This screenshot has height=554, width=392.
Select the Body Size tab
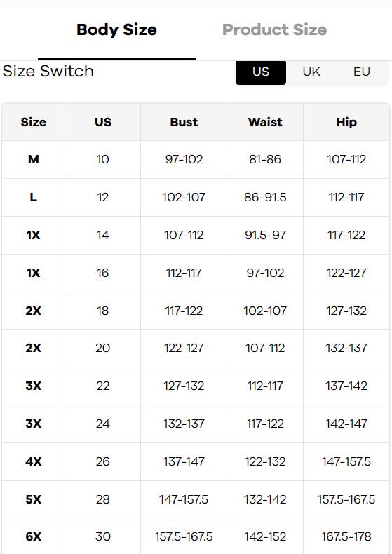tap(116, 29)
